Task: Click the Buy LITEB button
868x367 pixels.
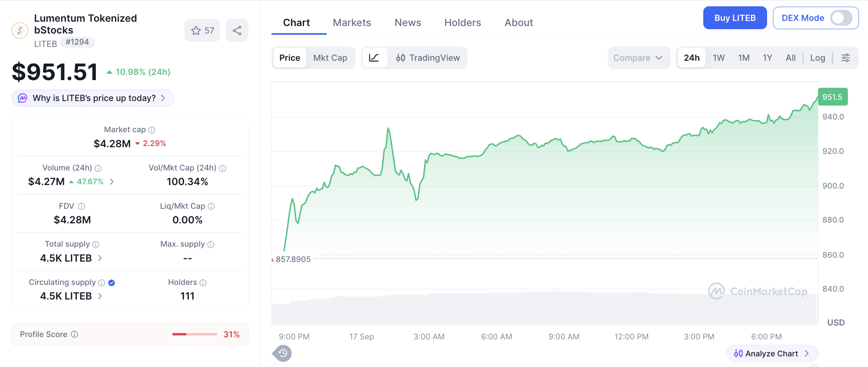Action: coord(735,18)
